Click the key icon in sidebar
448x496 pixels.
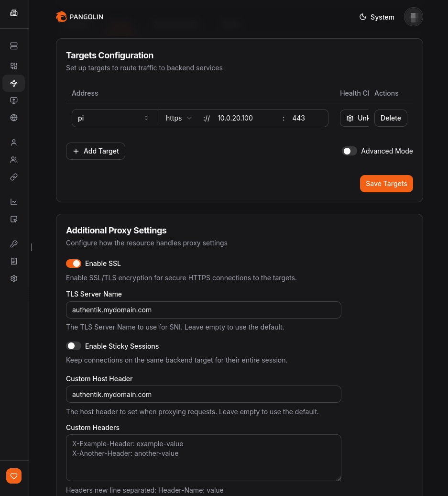click(14, 244)
